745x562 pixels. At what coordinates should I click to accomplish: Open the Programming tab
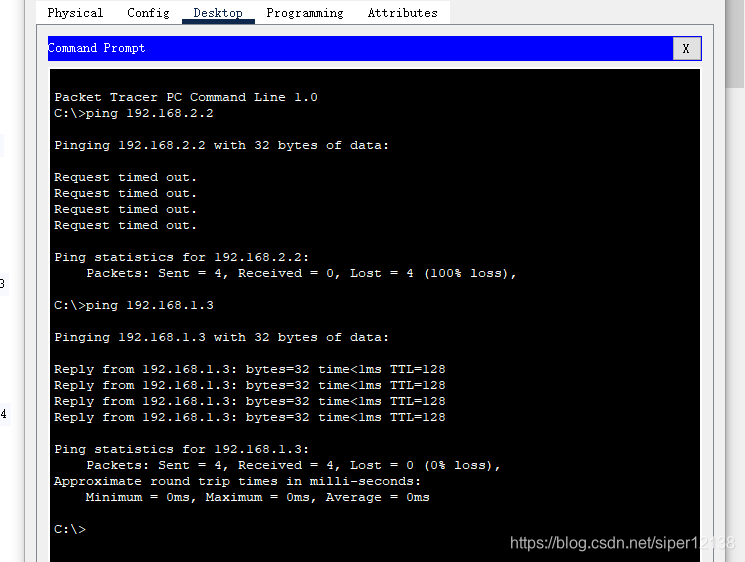305,13
